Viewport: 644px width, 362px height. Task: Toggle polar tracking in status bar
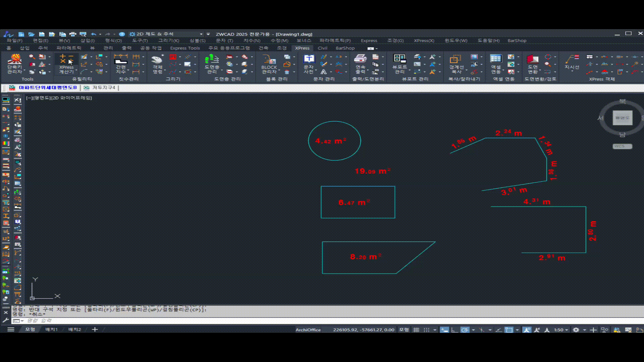(x=465, y=330)
